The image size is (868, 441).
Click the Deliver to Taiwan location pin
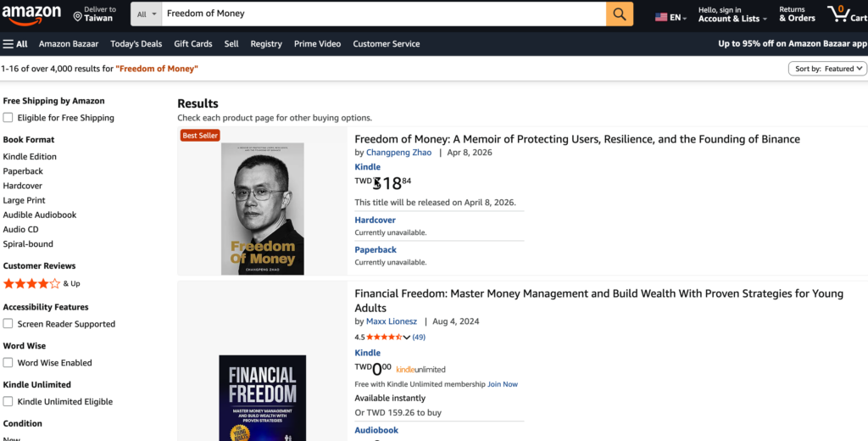pyautogui.click(x=78, y=16)
